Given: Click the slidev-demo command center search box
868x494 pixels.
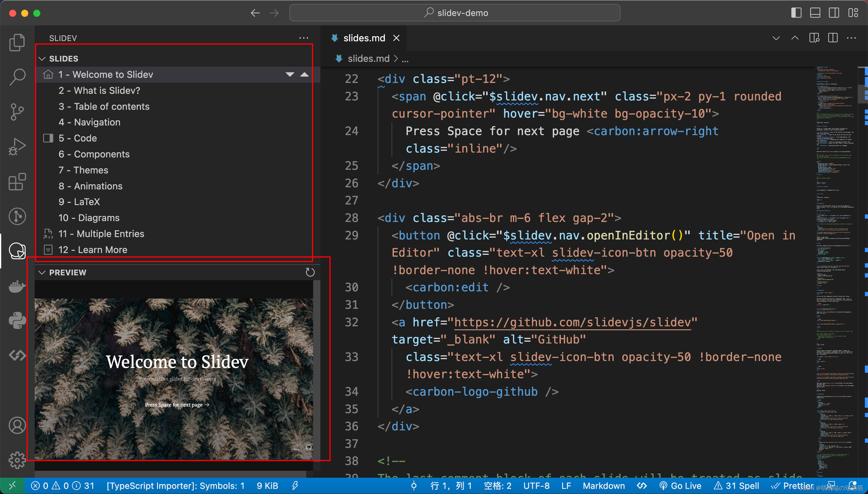Looking at the screenshot, I should pos(455,13).
